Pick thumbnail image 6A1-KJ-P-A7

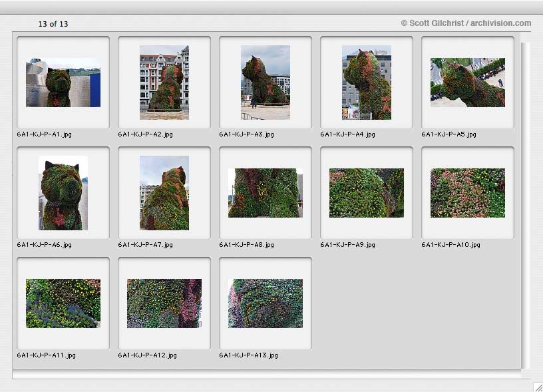164,193
